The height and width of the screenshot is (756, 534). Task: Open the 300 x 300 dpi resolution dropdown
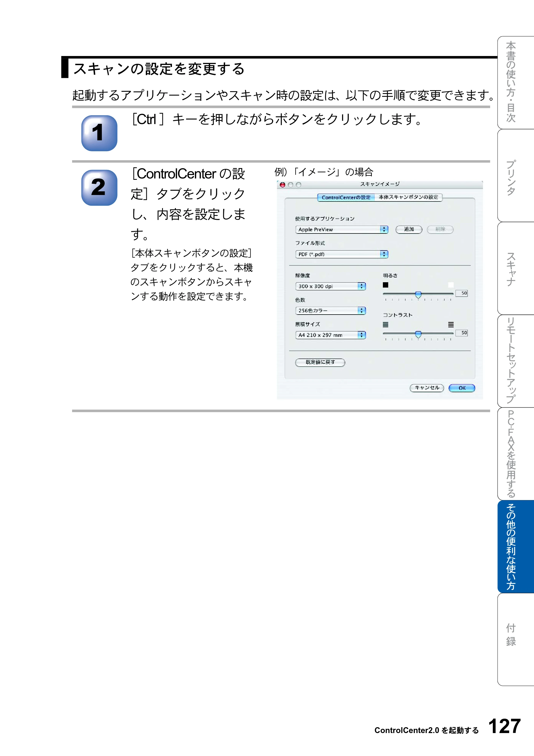330,286
